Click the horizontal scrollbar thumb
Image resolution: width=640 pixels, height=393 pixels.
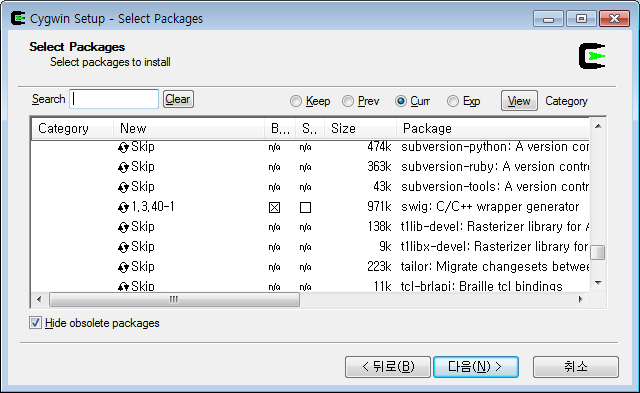pyautogui.click(x=174, y=300)
